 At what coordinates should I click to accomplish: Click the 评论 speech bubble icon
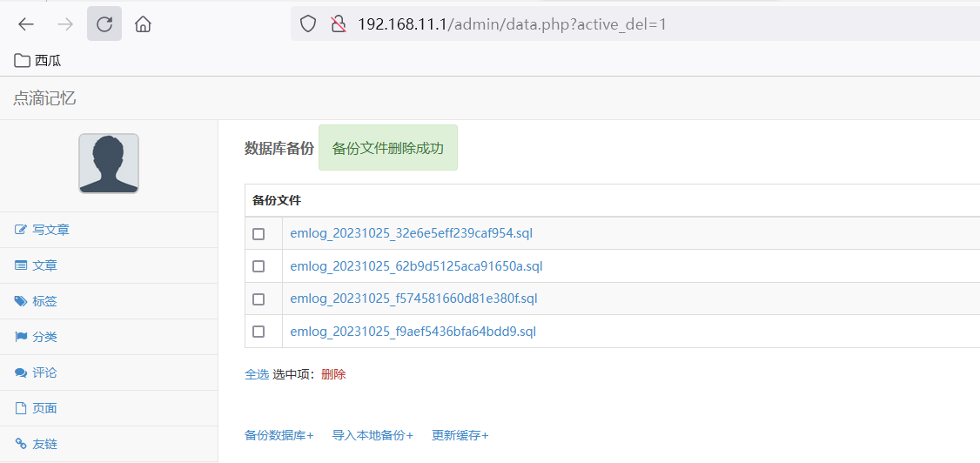coord(21,373)
